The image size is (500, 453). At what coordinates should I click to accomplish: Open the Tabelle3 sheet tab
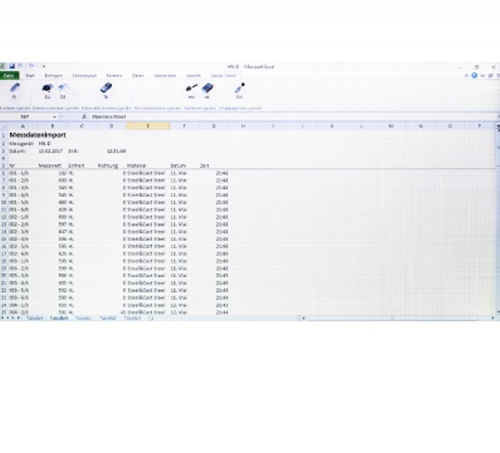coord(132,318)
